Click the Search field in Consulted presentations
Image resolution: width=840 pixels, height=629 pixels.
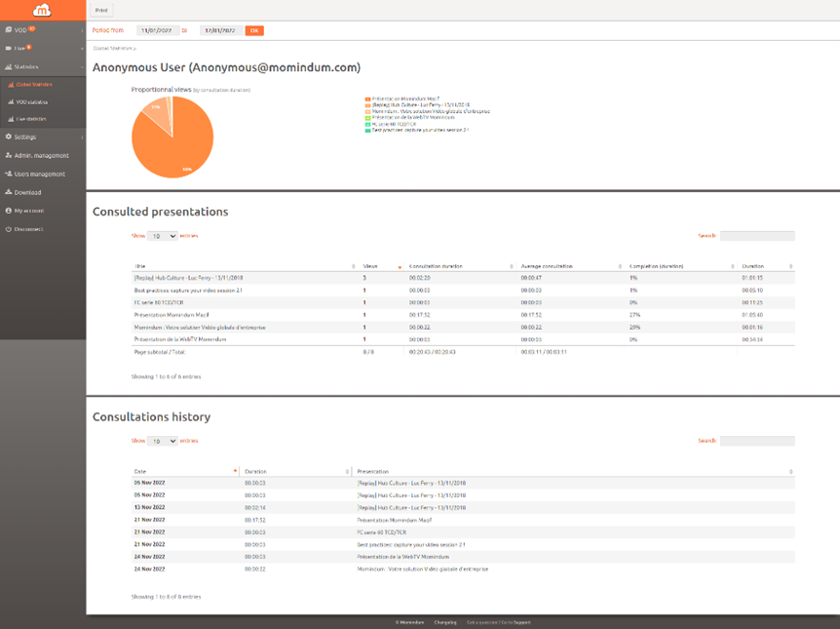point(757,236)
